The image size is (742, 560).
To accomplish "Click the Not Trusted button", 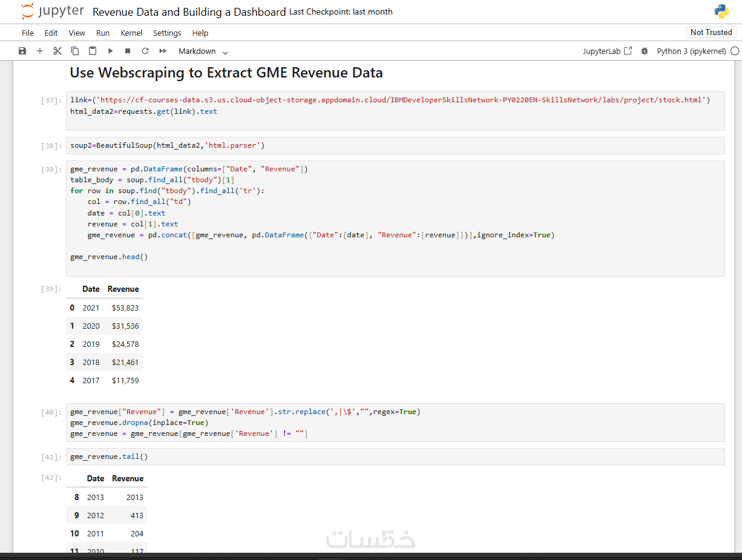I will click(x=711, y=33).
